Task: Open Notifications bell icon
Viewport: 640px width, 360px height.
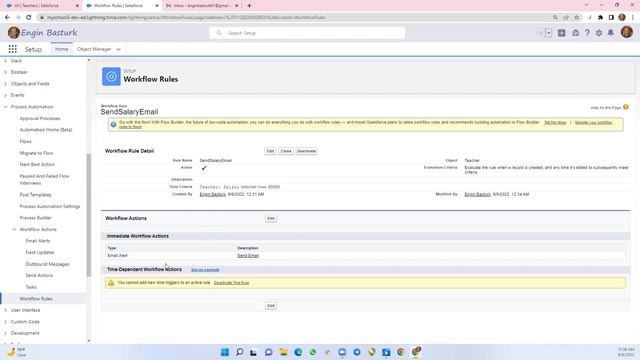Action: pos(611,33)
